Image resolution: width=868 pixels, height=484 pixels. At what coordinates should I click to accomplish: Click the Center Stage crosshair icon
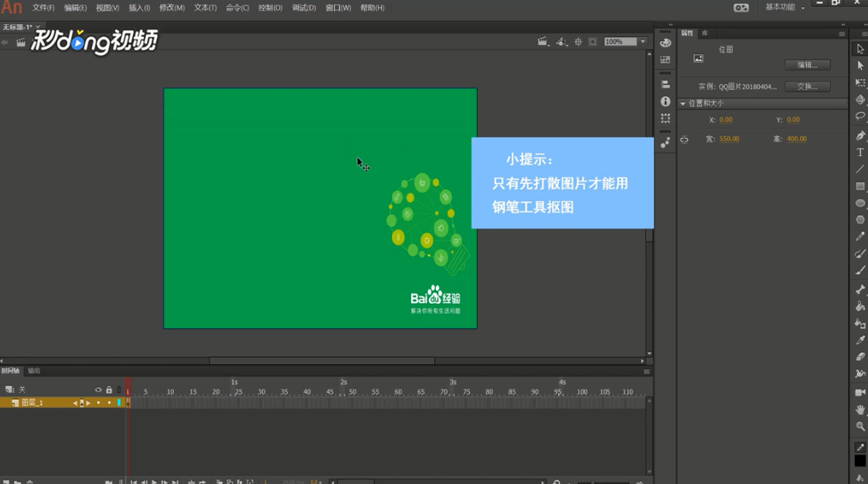point(578,42)
